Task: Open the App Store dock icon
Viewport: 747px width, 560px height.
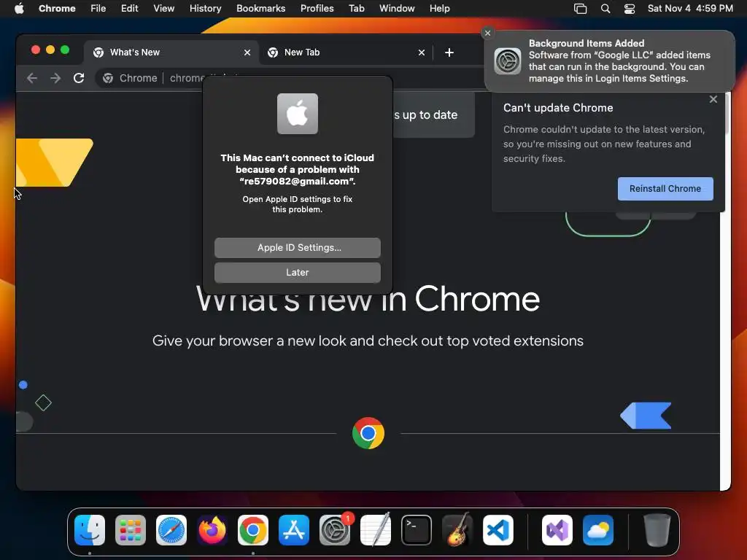Action: click(294, 530)
